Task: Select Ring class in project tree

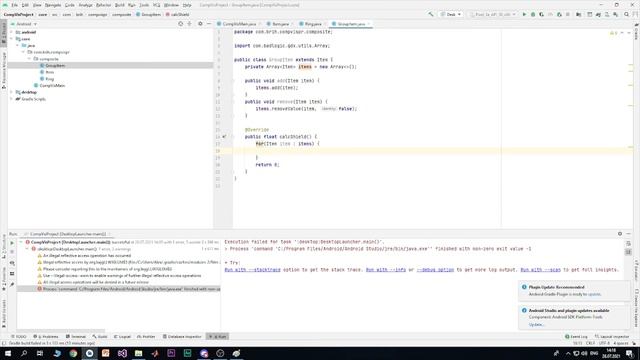Action: coord(49,79)
